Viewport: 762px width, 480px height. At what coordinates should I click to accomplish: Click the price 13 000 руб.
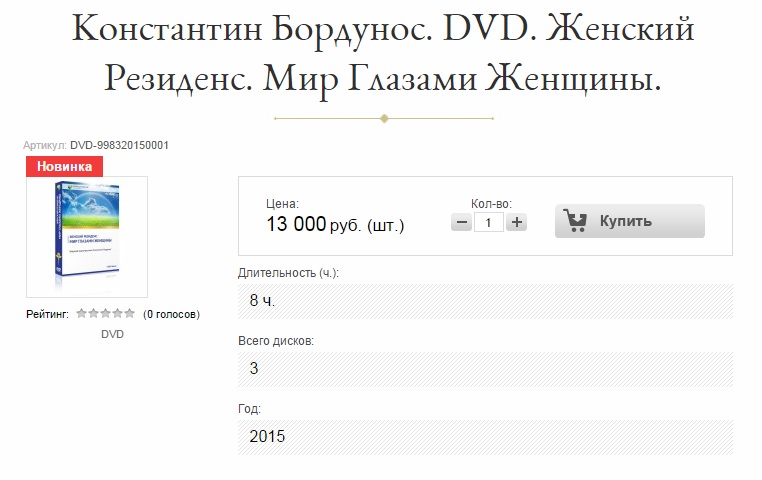pyautogui.click(x=314, y=224)
